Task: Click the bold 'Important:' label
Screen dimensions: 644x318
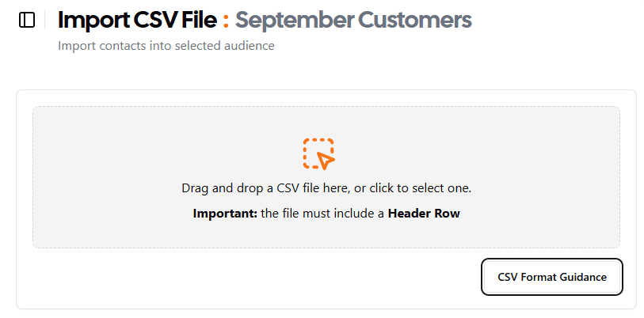Action: coord(225,214)
